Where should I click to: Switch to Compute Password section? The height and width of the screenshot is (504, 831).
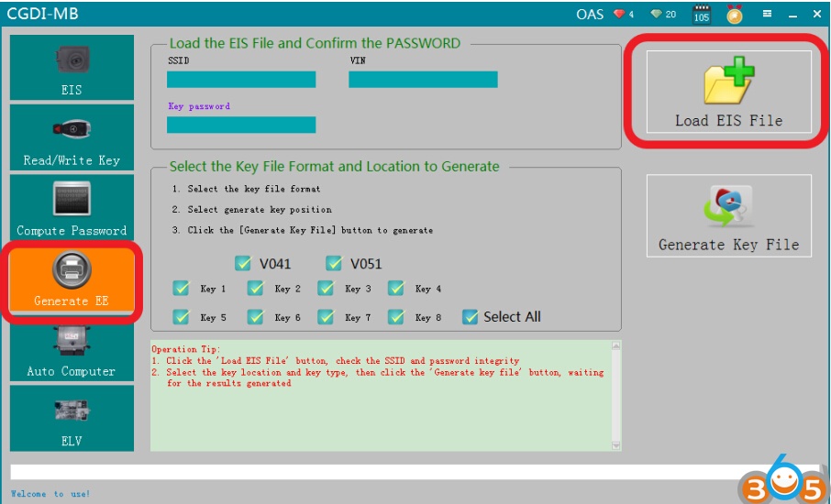click(x=72, y=207)
